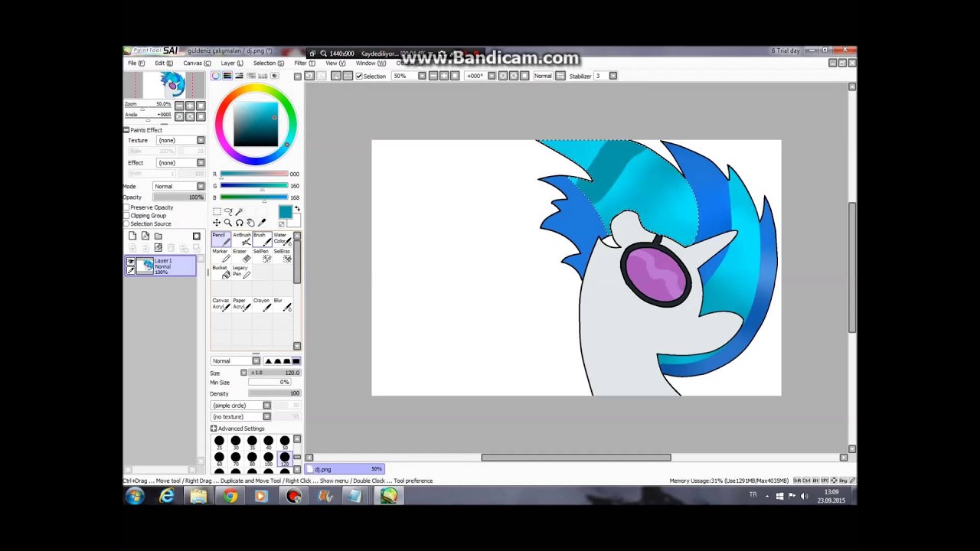Enable Preserve Opacity checkbox
980x551 pixels.
[127, 207]
